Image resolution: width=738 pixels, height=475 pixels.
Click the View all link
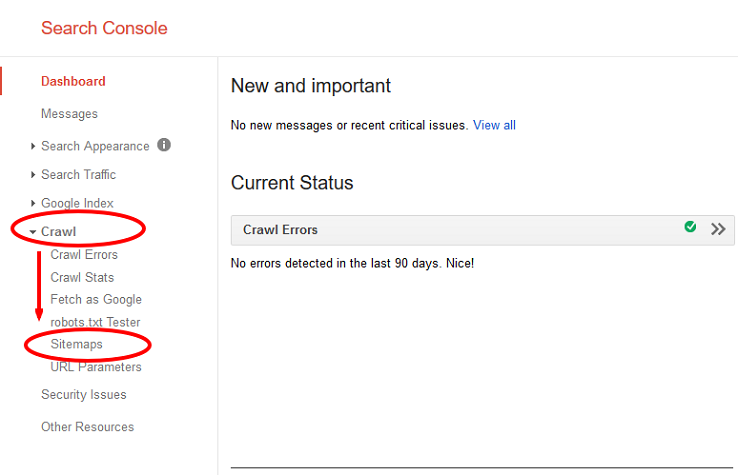point(494,125)
